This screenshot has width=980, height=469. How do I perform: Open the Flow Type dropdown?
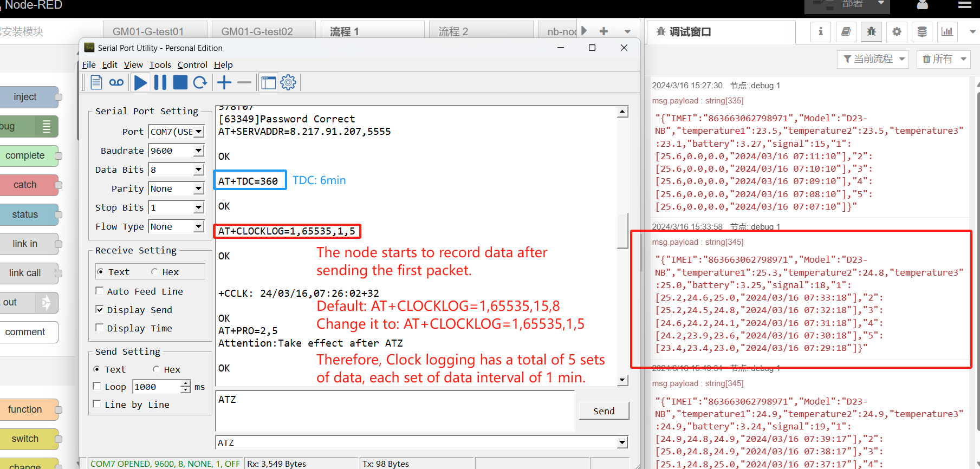click(x=176, y=226)
